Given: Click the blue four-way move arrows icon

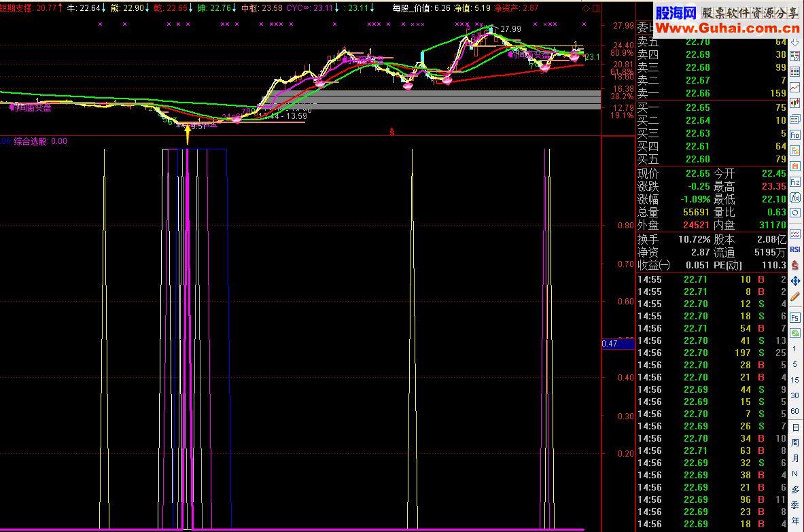Looking at the screenshot, I should click(794, 281).
